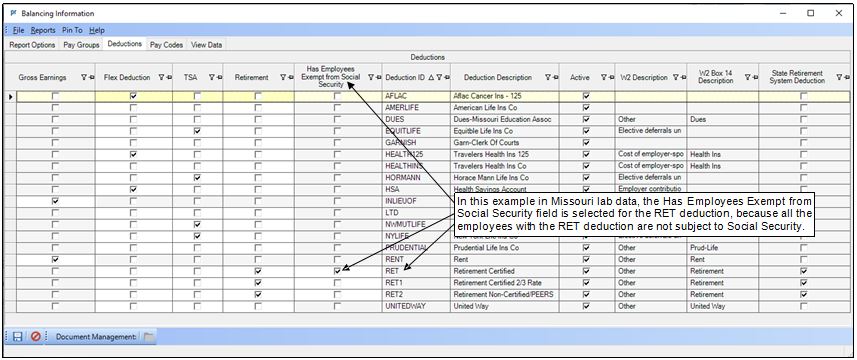The width and height of the screenshot is (857, 360).
Task: Switch to the Report Options tab
Action: (32, 45)
